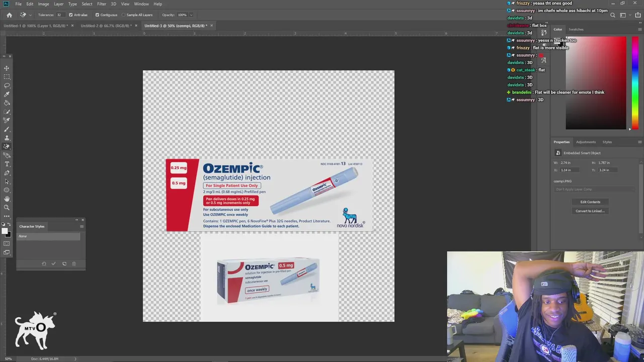Screen dimensions: 644x362
Task: Toggle the Contiguous checkbox
Action: (x=97, y=15)
